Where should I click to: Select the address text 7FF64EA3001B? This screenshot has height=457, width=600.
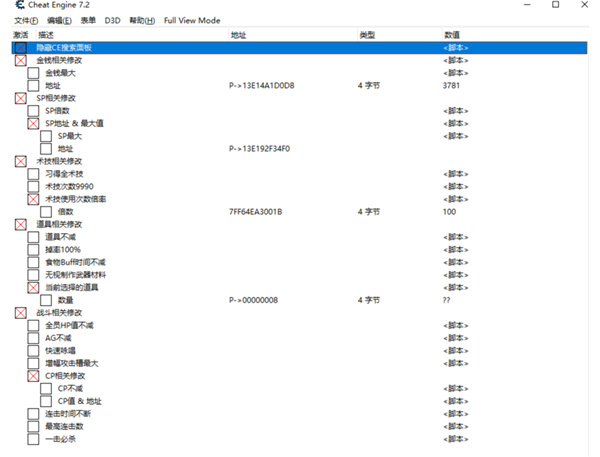(256, 212)
